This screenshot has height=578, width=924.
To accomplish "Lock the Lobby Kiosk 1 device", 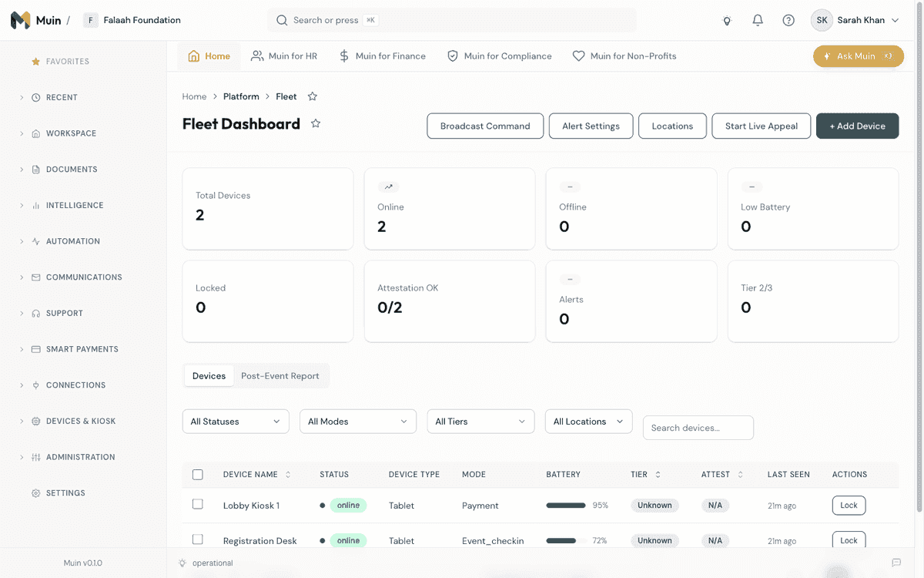I will click(849, 506).
